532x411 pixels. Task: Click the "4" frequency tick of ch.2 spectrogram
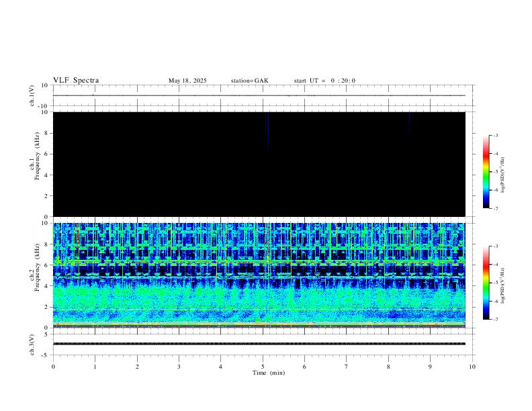click(x=47, y=286)
